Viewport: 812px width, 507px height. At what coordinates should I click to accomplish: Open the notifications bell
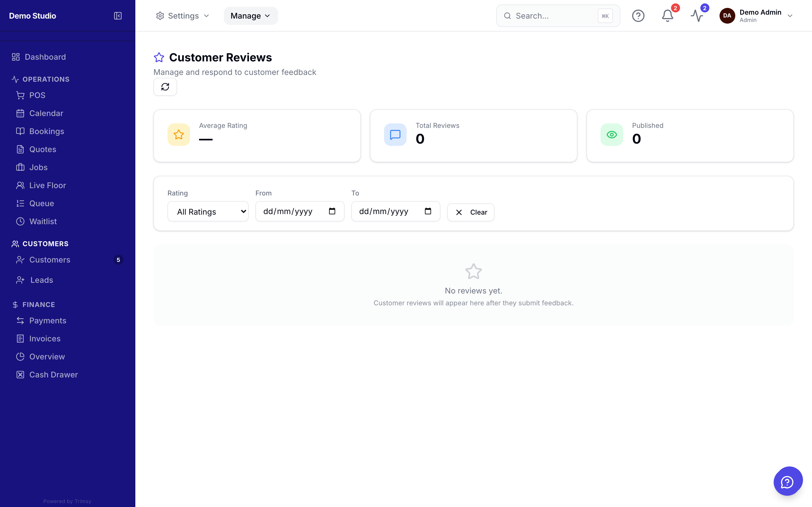(x=667, y=16)
